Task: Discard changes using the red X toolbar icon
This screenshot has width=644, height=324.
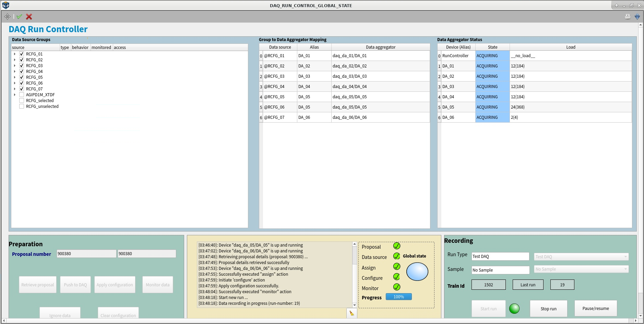Action: coord(29,16)
